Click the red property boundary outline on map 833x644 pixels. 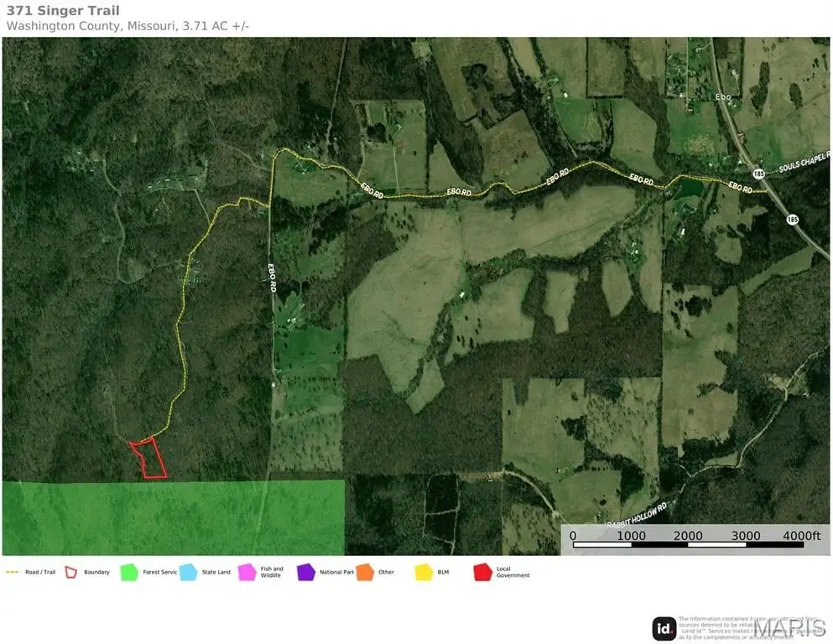[148, 458]
